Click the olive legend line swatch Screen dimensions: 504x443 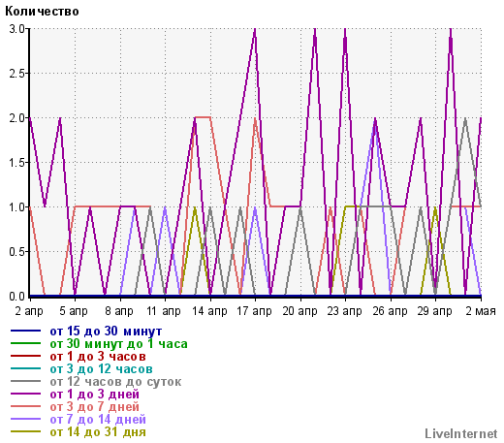pyautogui.click(x=25, y=431)
